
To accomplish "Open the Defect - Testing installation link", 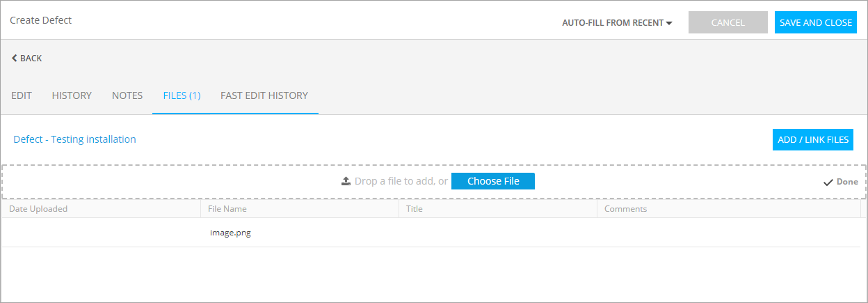I will point(74,139).
